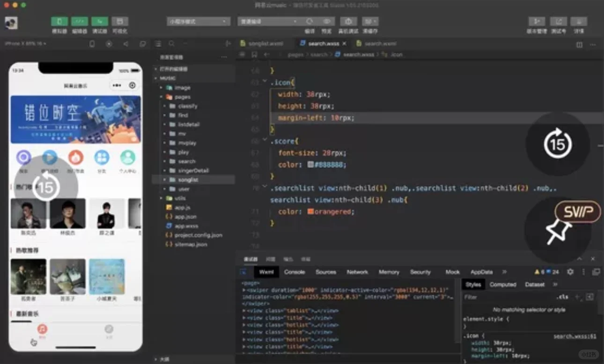
Task: Show the explorer file list view icon
Action: coord(158,44)
